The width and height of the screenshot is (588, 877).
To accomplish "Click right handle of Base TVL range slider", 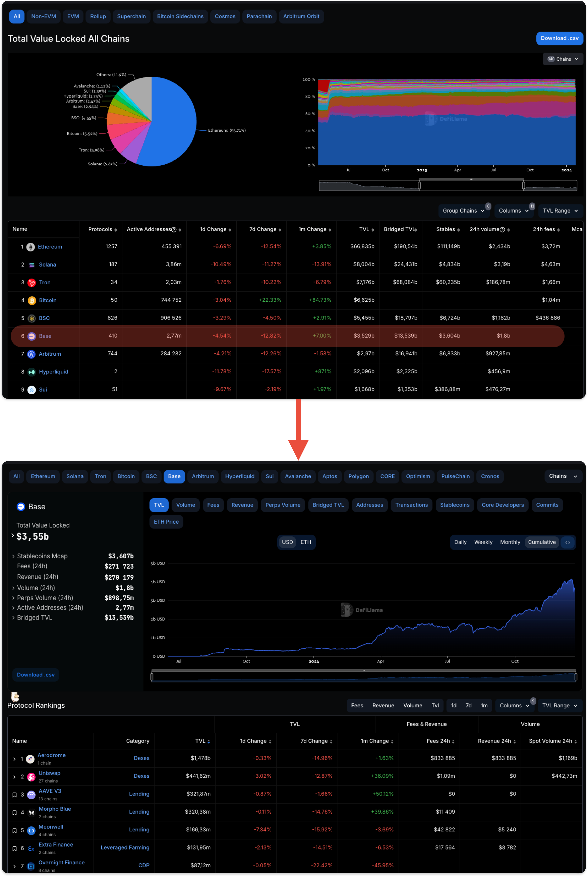I will 576,677.
